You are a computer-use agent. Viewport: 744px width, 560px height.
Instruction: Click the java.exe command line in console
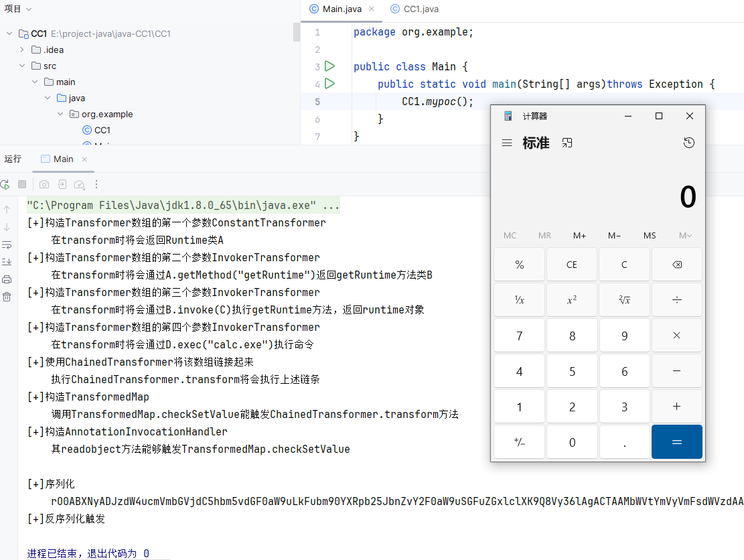click(183, 205)
